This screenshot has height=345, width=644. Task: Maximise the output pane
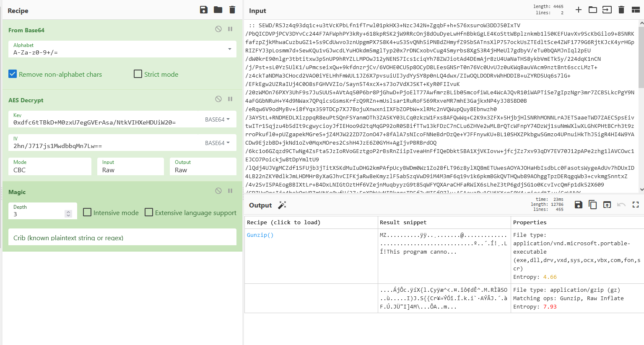[x=636, y=205]
